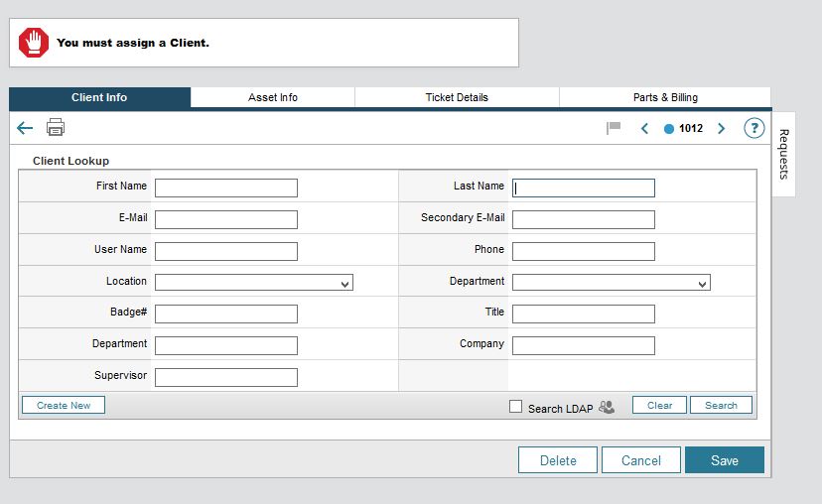Focus the Phone field

pyautogui.click(x=584, y=251)
